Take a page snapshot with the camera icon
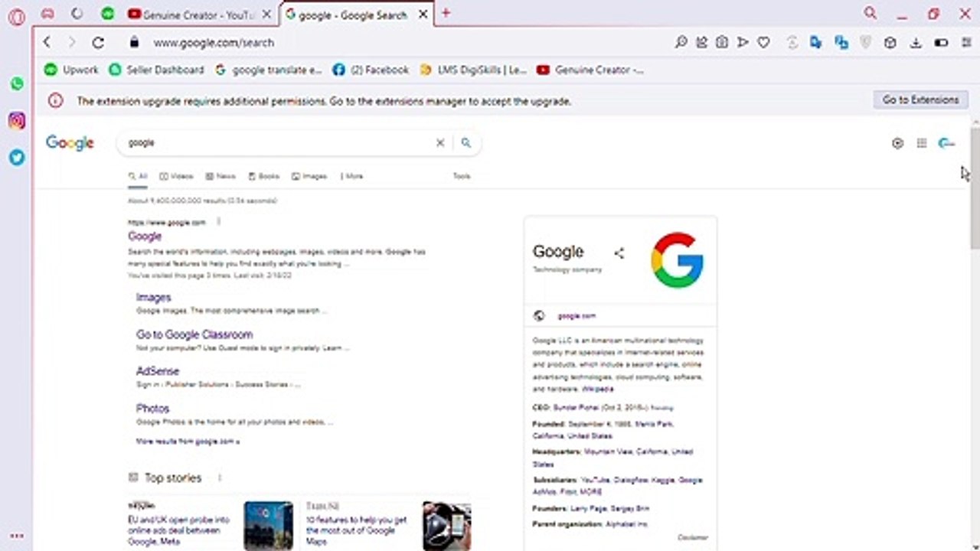The width and height of the screenshot is (980, 551). pyautogui.click(x=722, y=43)
